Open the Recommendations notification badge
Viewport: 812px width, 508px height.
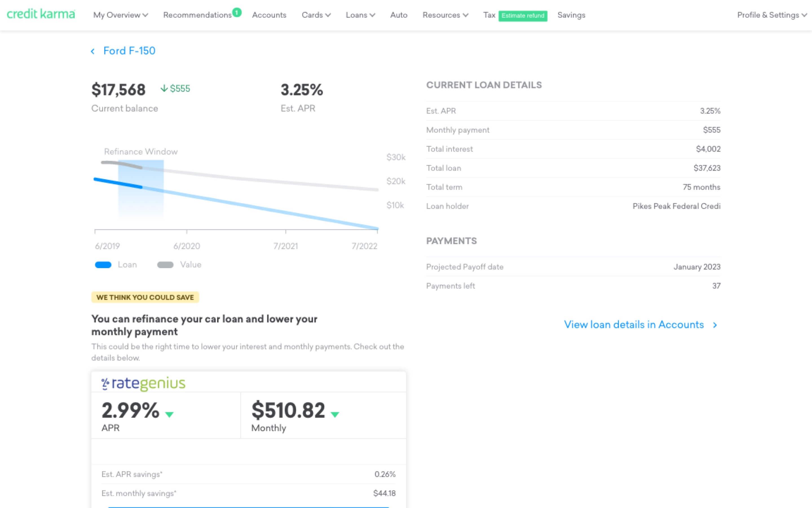tap(237, 12)
